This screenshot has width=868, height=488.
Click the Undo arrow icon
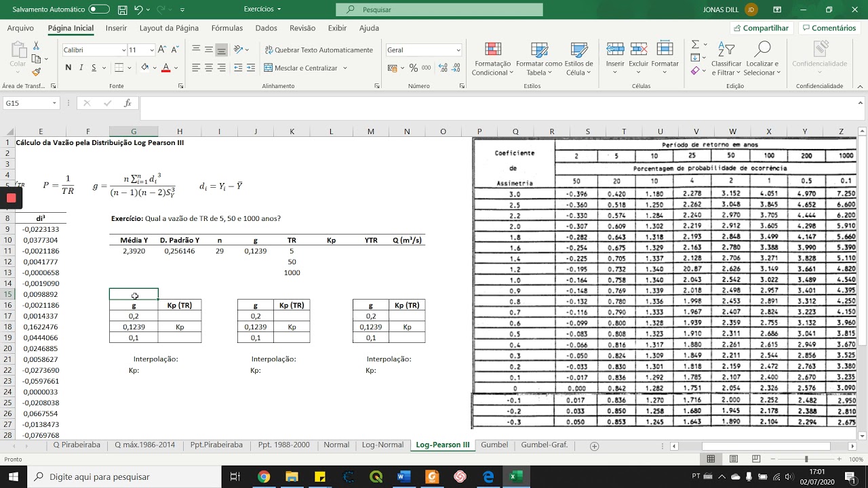click(138, 9)
